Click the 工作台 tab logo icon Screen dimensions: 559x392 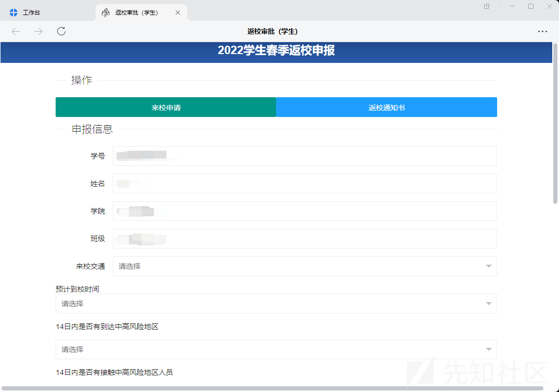14,12
